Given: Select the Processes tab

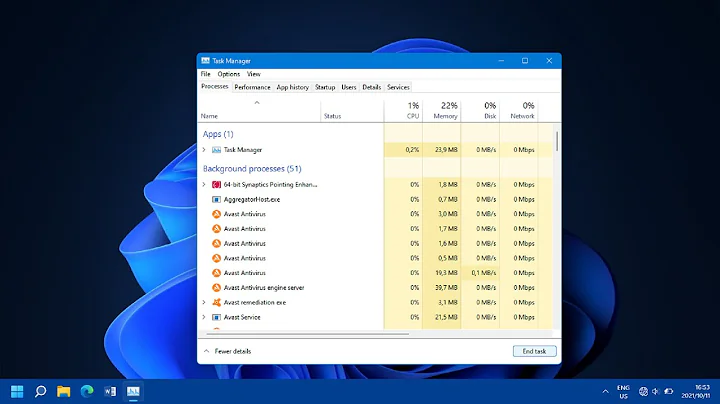Looking at the screenshot, I should click(214, 86).
